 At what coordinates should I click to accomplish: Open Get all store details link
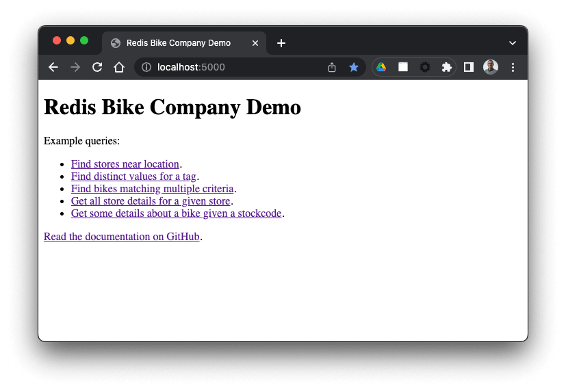point(151,200)
